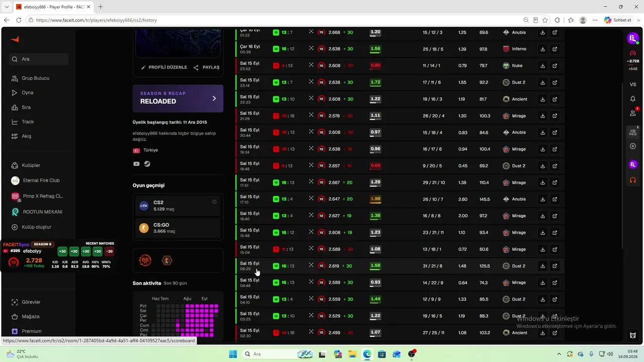Select the CS:GO game history card

tap(178, 228)
